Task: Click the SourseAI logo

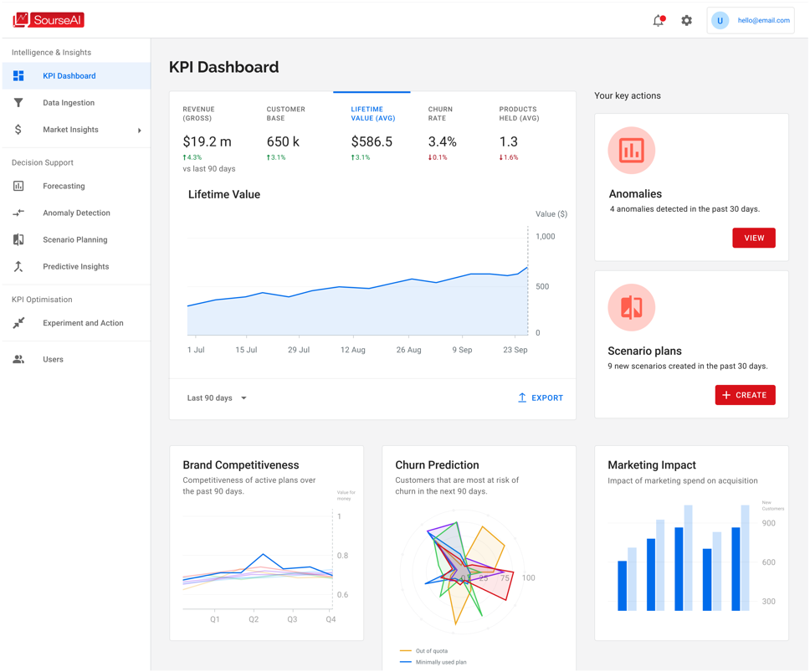Action: (48, 20)
